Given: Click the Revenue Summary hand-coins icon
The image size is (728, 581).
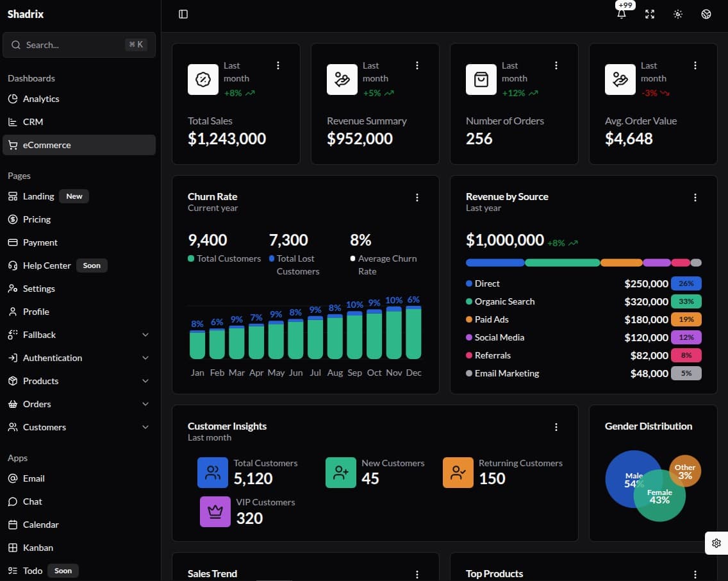Looking at the screenshot, I should coord(342,80).
